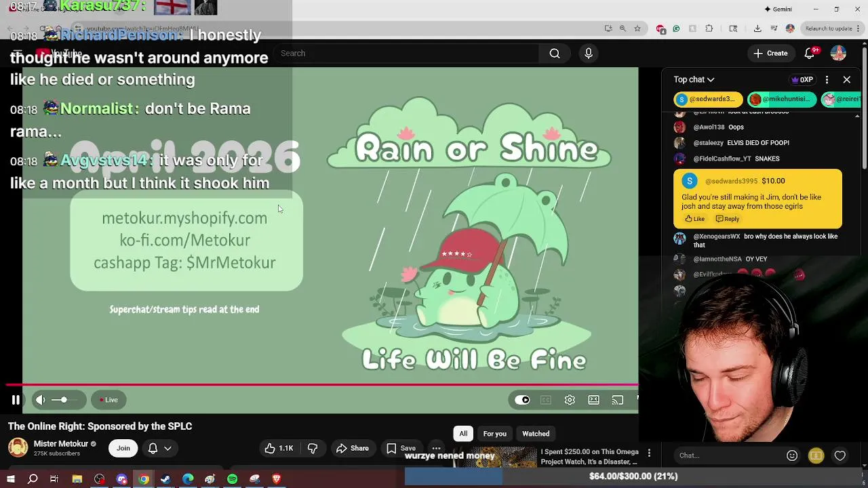This screenshot has height=488, width=868.
Task: Open Windows taskbar search
Action: coord(33,479)
